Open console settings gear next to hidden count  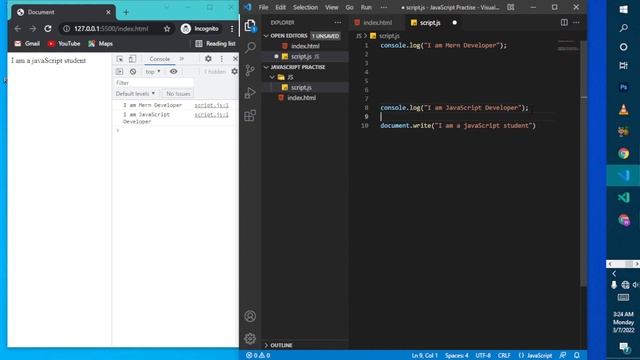click(234, 71)
